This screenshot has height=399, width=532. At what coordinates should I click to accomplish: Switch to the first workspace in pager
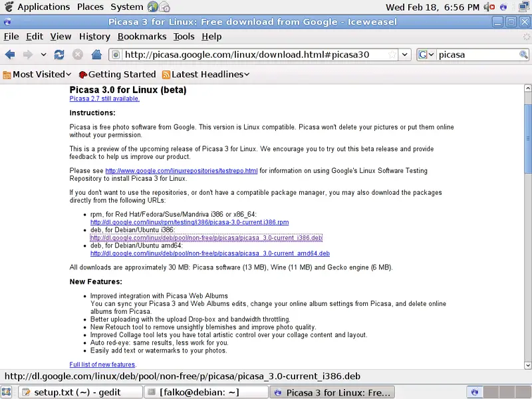[x=475, y=392]
